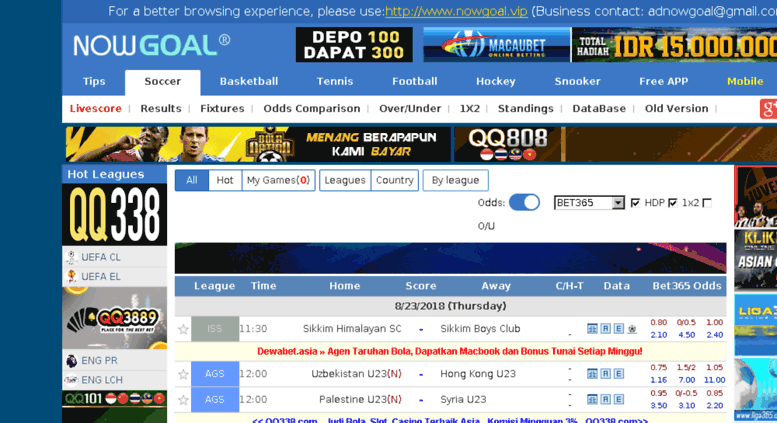Click the AGS label in Palestine U23 row

click(x=215, y=400)
